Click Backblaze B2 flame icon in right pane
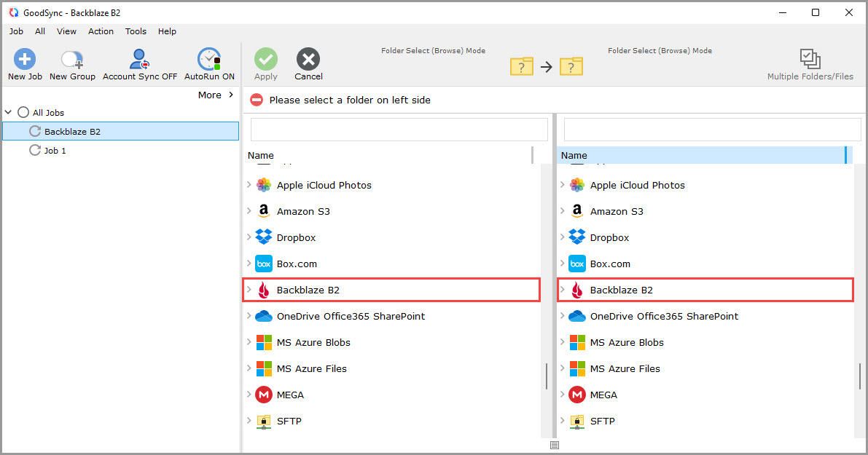 tap(577, 290)
